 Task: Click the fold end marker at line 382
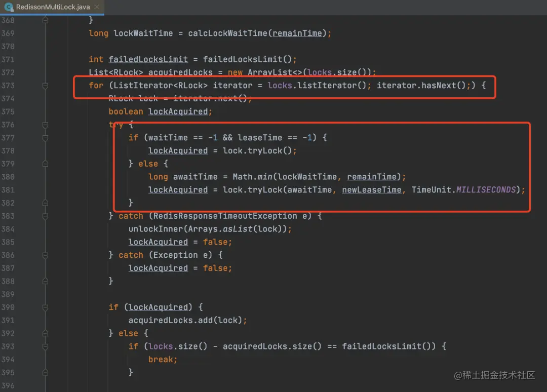[46, 203]
